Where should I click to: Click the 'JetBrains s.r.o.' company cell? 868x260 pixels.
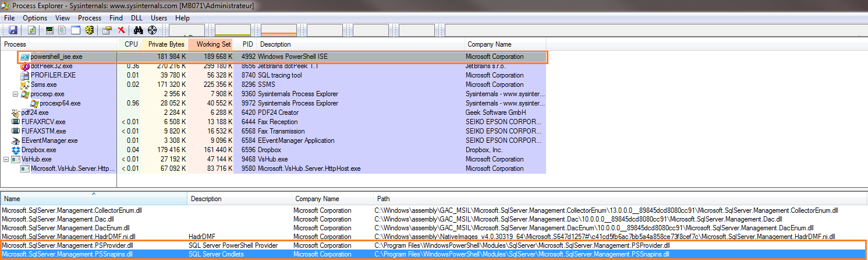click(487, 66)
